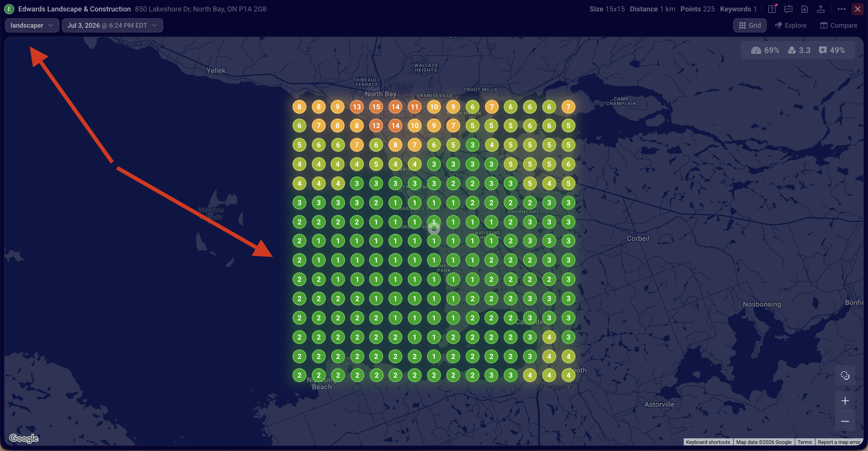
Task: Click the Edwards Landscape & Construction title
Action: (x=74, y=9)
